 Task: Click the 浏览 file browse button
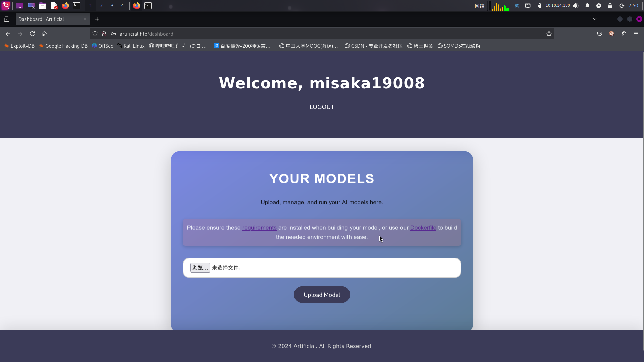click(200, 268)
